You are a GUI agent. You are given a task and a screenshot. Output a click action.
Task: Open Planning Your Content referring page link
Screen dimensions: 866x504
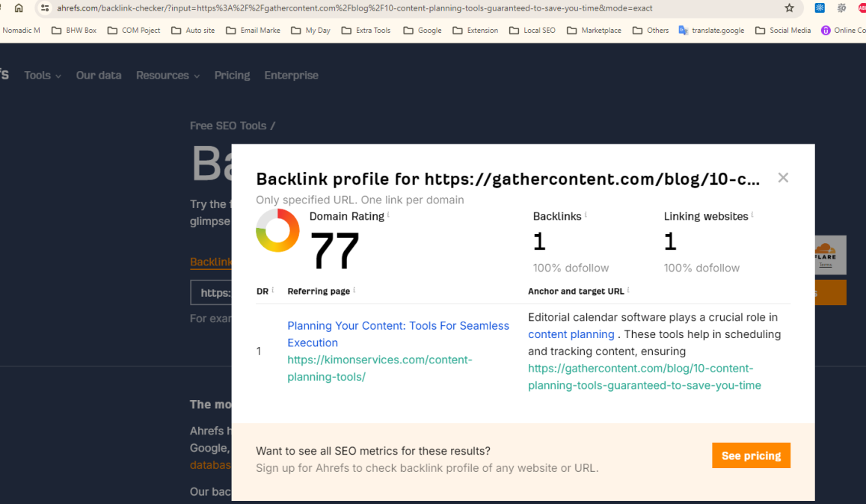click(398, 334)
